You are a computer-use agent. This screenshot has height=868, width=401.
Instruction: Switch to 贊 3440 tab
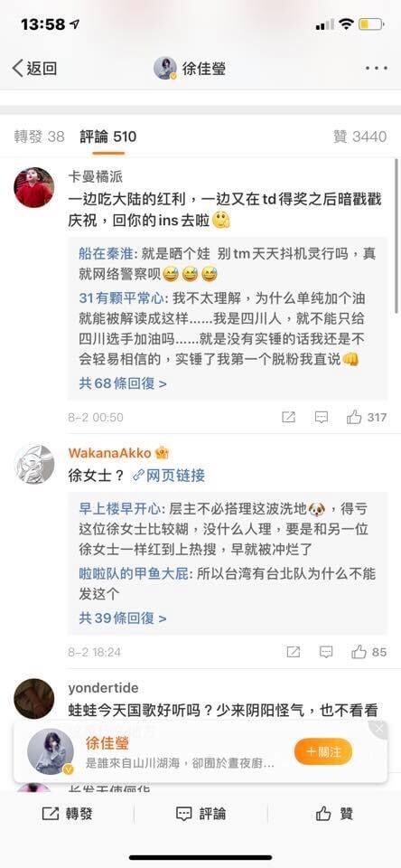pyautogui.click(x=360, y=137)
